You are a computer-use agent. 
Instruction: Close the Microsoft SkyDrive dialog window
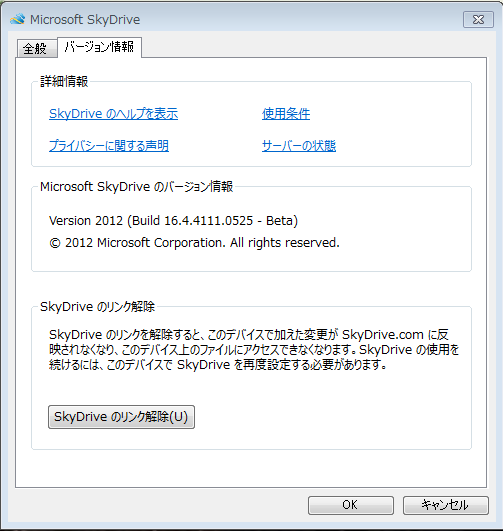point(478,20)
